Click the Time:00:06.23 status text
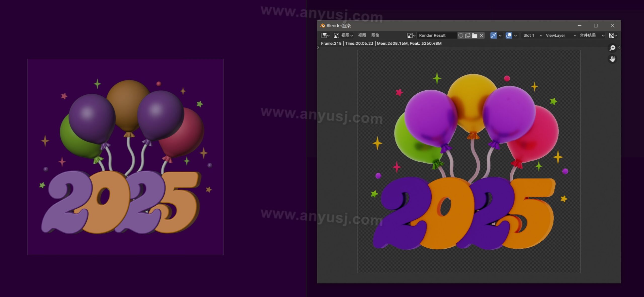 pos(359,43)
